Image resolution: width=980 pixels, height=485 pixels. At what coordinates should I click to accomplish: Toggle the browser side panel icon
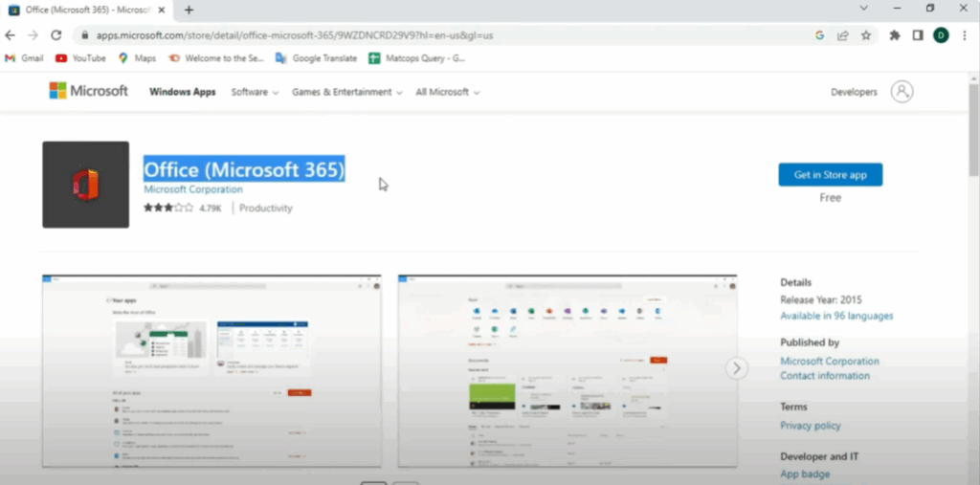click(x=918, y=35)
